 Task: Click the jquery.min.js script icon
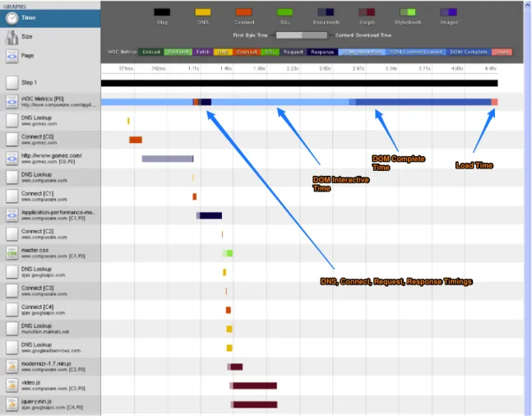click(12, 404)
